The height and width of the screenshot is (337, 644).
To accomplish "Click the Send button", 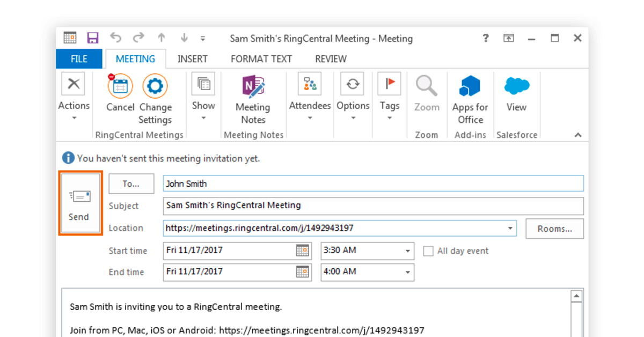I will [x=79, y=203].
